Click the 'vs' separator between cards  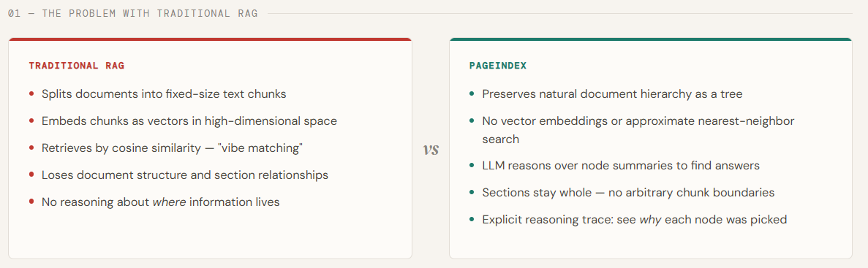click(x=431, y=149)
